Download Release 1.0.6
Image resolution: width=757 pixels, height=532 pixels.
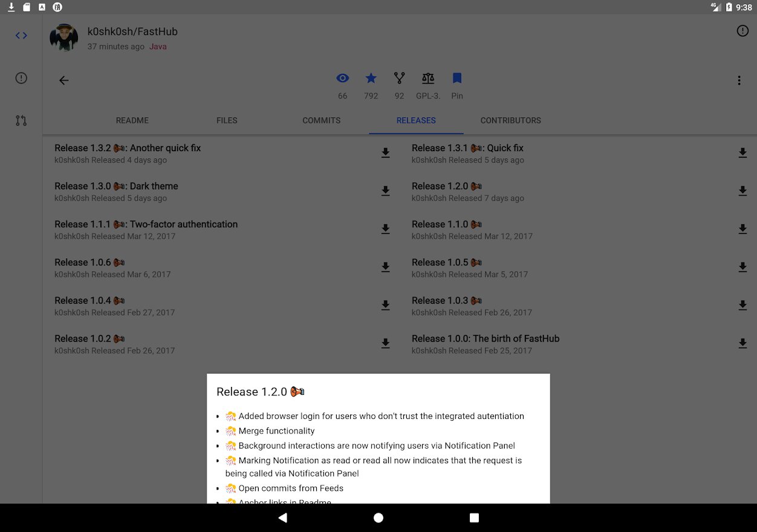tap(385, 267)
